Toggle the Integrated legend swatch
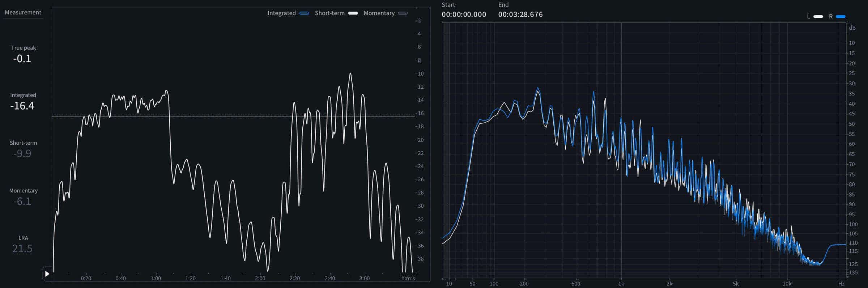 [x=305, y=13]
